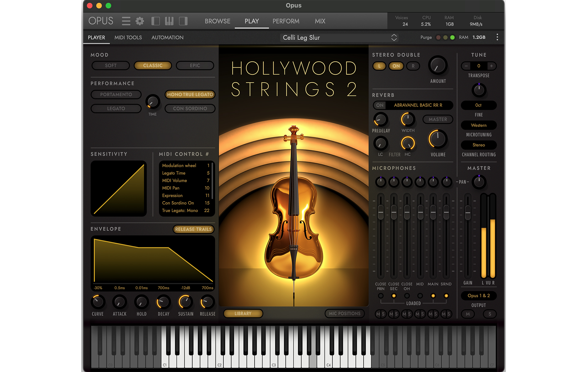Click the Reverb Predelay knob
This screenshot has width=588, height=372.
(x=380, y=119)
